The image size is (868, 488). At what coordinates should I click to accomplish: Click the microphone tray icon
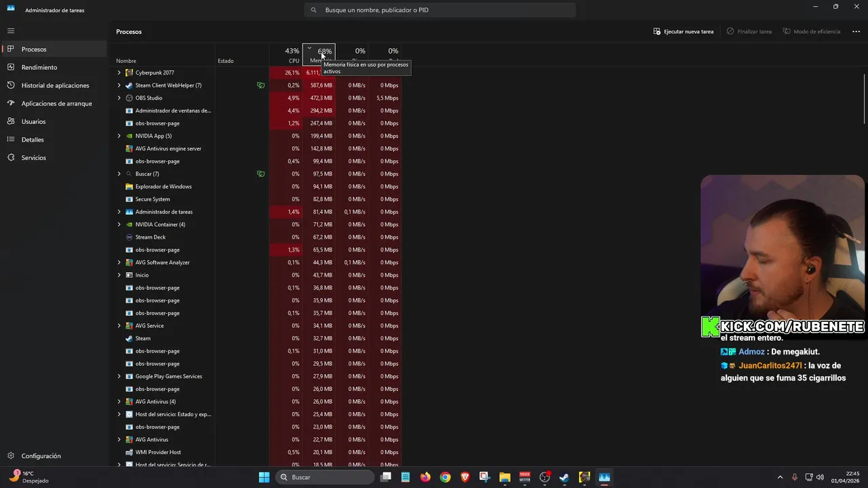point(795,477)
